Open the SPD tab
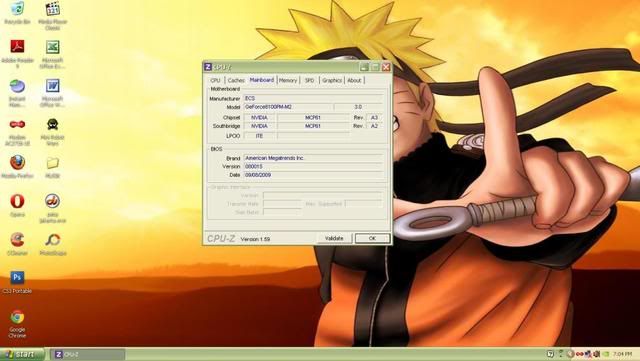Image resolution: width=640 pixels, height=361 pixels. 309,80
